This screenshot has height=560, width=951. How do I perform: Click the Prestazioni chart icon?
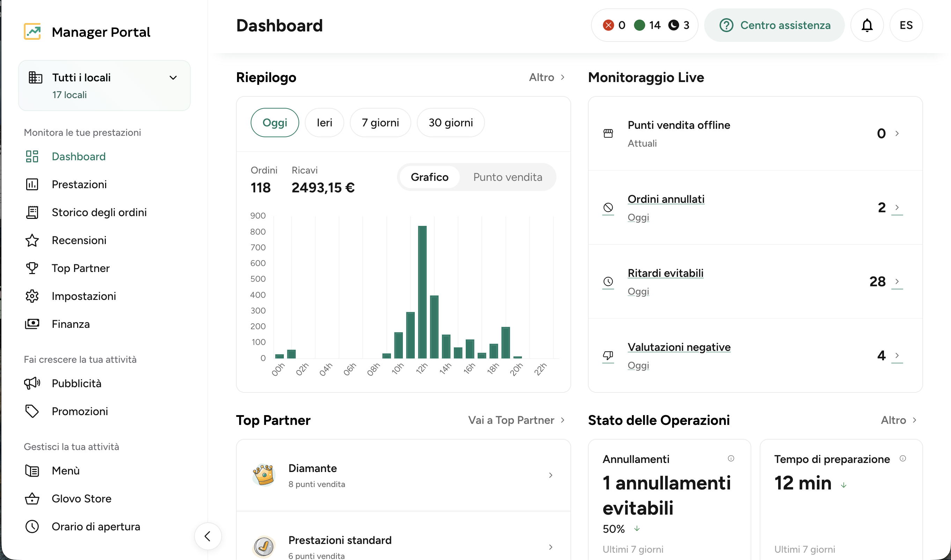click(32, 184)
